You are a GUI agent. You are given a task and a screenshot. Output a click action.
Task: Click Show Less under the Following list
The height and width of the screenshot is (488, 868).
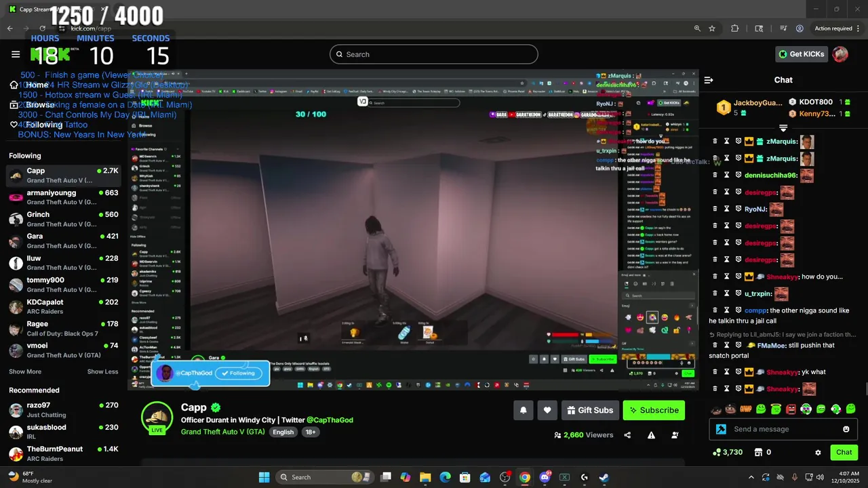[x=102, y=371]
